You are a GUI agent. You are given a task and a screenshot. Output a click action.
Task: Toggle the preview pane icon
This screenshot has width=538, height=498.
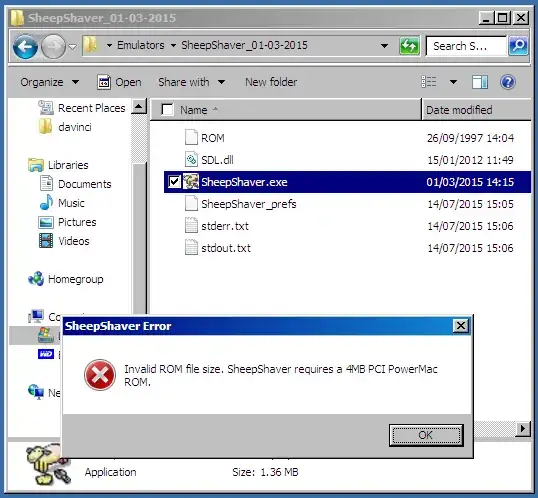point(480,82)
